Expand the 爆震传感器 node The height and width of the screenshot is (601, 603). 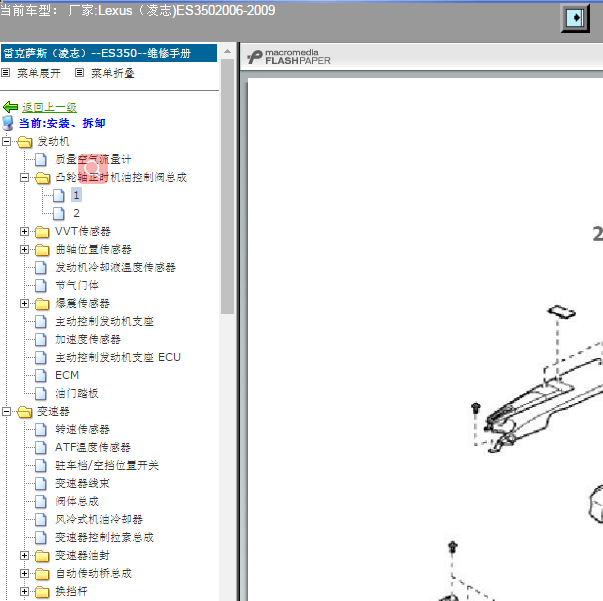pos(24,303)
